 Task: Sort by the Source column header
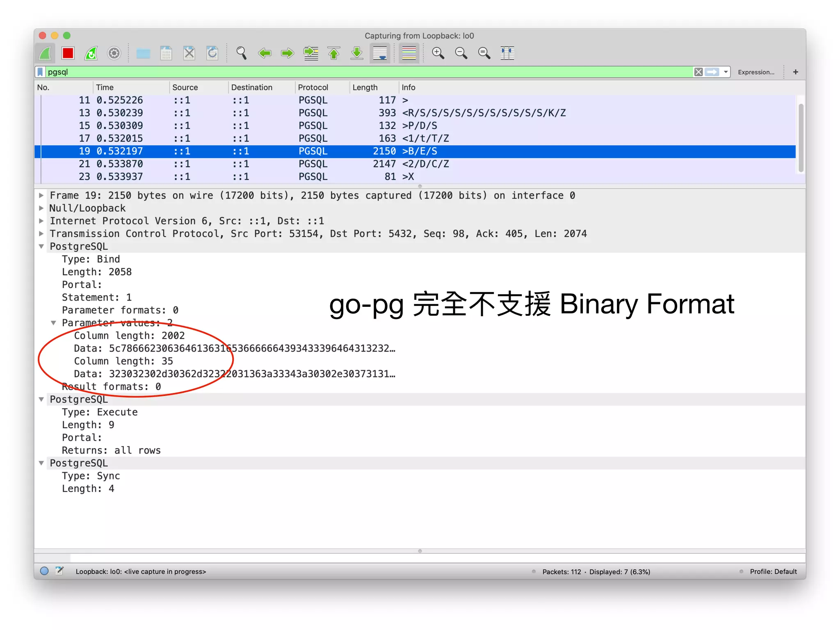pos(199,87)
